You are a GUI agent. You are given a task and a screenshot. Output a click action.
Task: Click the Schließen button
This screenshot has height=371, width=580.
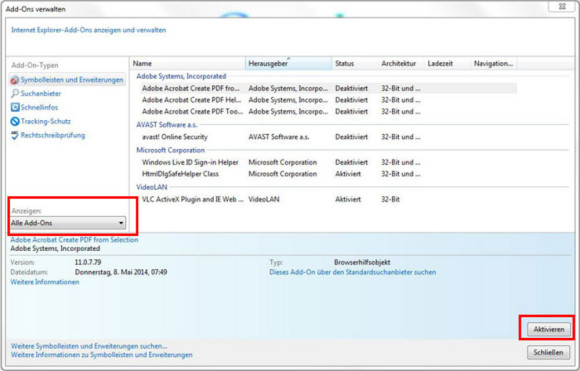pos(548,353)
